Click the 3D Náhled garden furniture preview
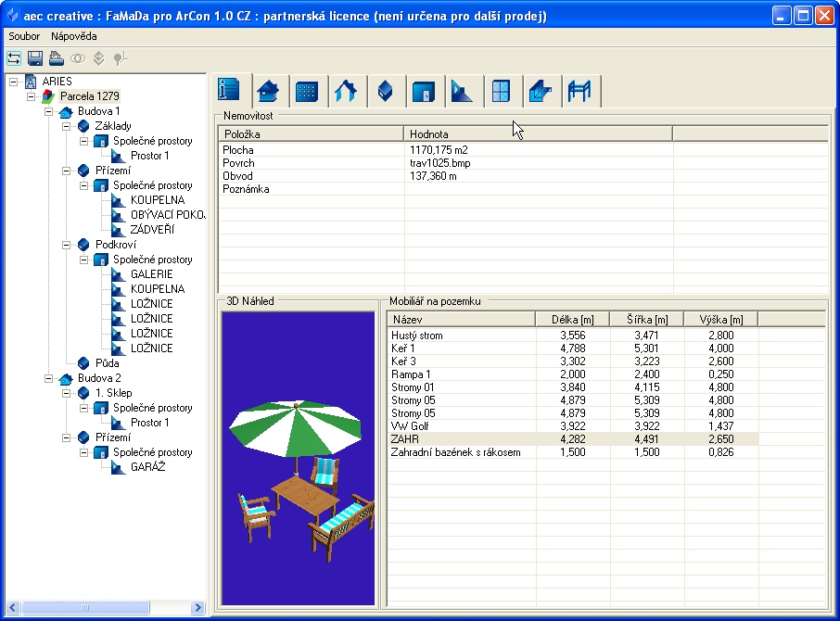The height and width of the screenshot is (621, 840). pos(299,459)
